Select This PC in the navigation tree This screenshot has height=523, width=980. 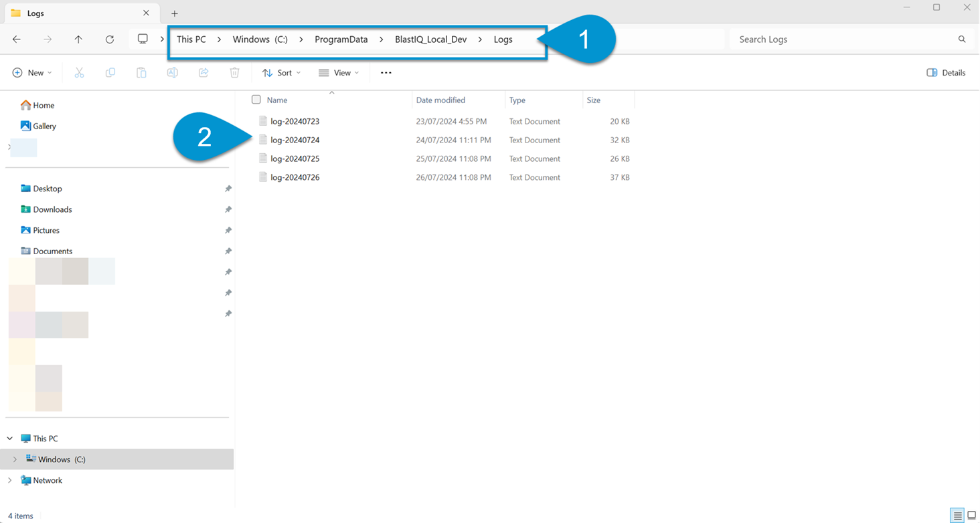pyautogui.click(x=39, y=439)
